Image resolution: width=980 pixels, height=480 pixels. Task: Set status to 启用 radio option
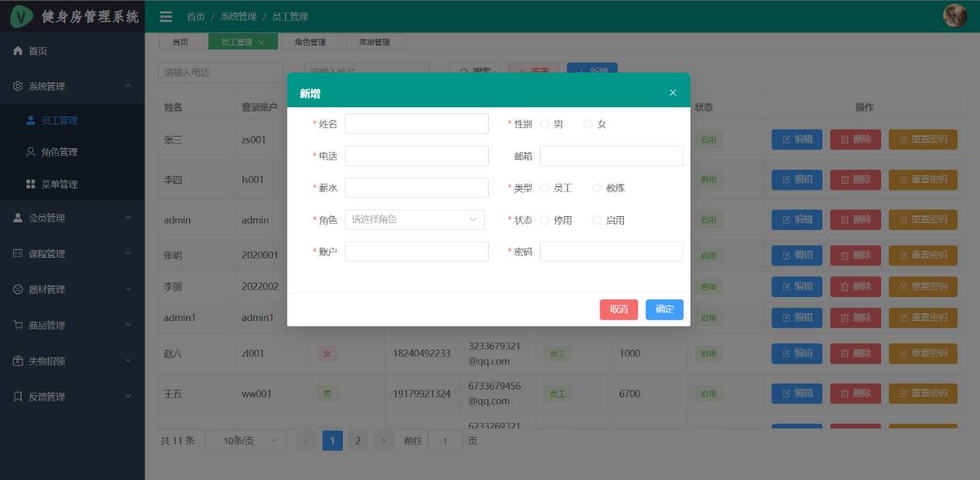(597, 220)
